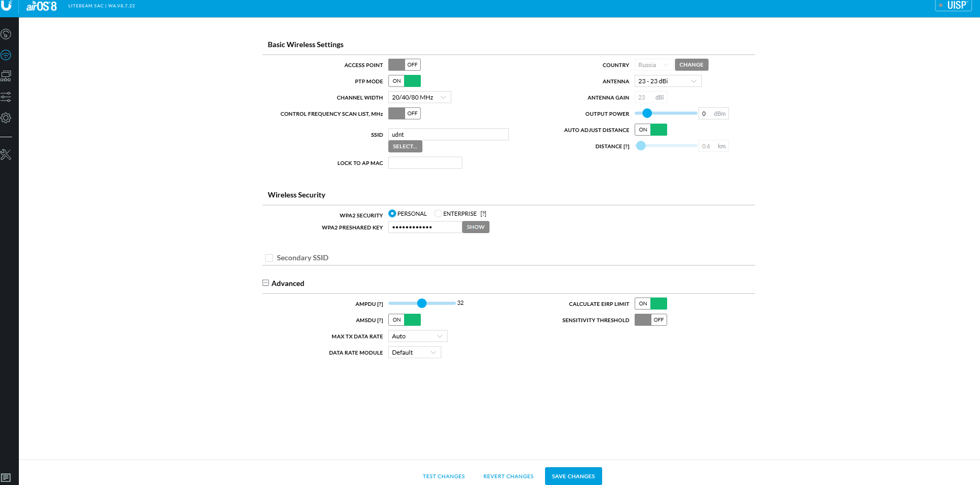This screenshot has width=980, height=485.
Task: Collapse the Advanced section
Action: coord(266,283)
